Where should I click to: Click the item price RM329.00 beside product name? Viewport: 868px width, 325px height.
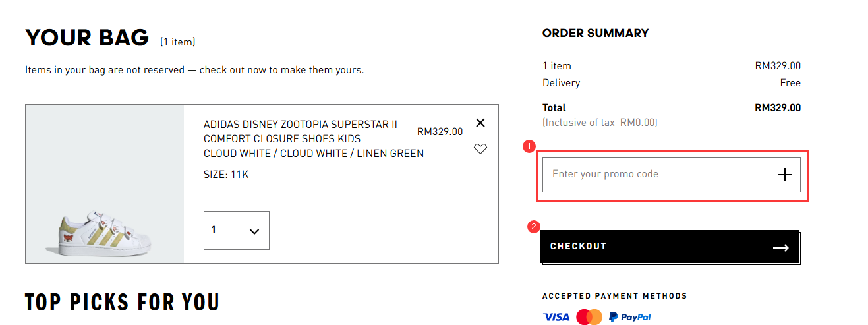(x=440, y=131)
